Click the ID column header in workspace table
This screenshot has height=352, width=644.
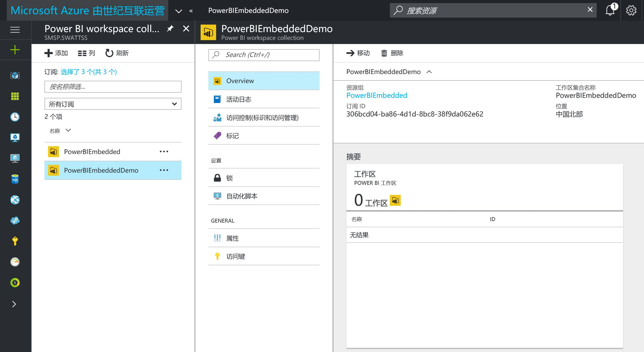point(493,219)
